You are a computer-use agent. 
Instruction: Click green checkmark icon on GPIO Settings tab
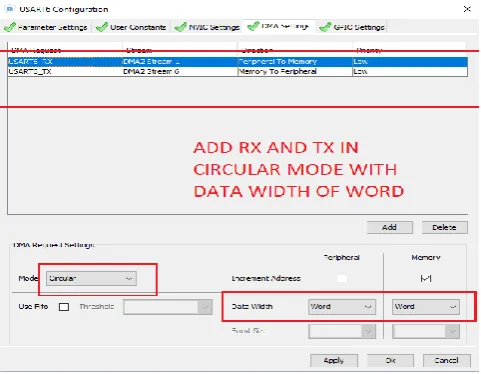[x=325, y=27]
